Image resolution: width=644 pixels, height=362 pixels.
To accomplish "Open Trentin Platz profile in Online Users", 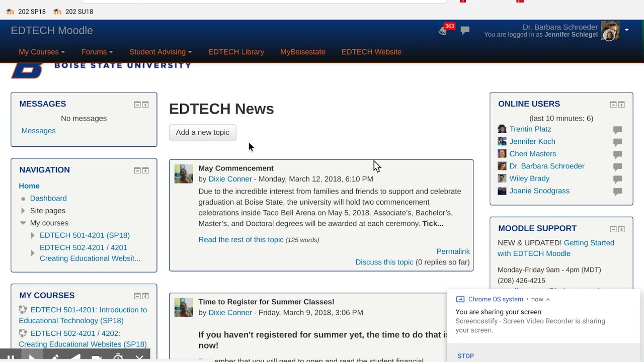I will [x=530, y=129].
